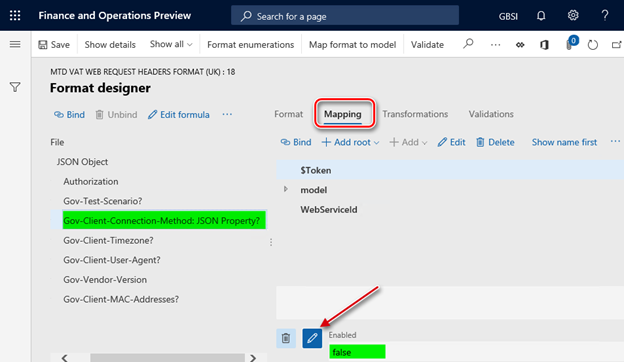
Task: Open the help question mark icon
Action: tap(604, 16)
